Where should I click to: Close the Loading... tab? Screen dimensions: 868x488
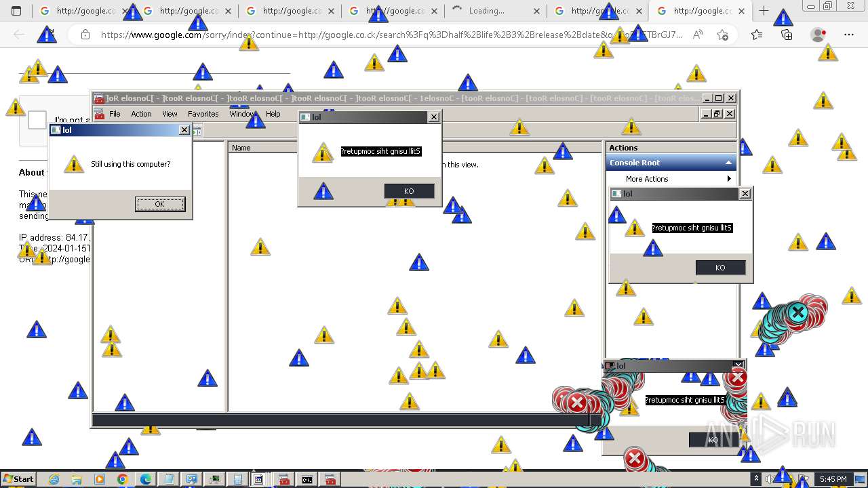536,11
